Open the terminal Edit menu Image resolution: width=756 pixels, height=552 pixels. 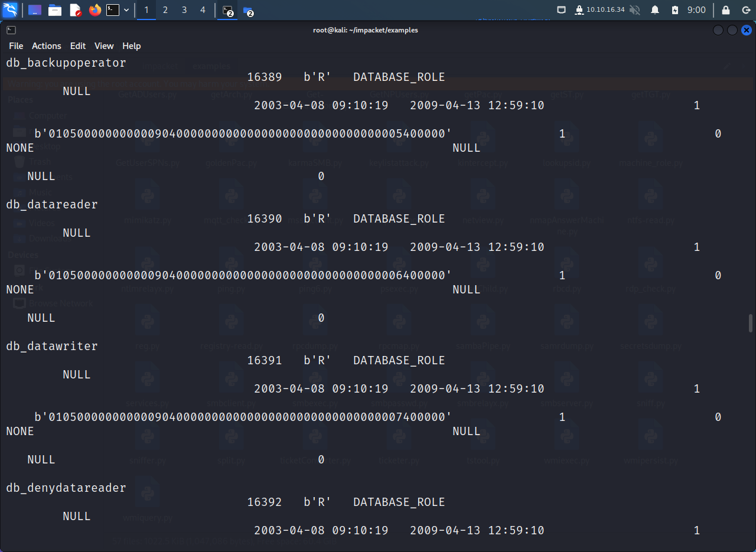(78, 45)
